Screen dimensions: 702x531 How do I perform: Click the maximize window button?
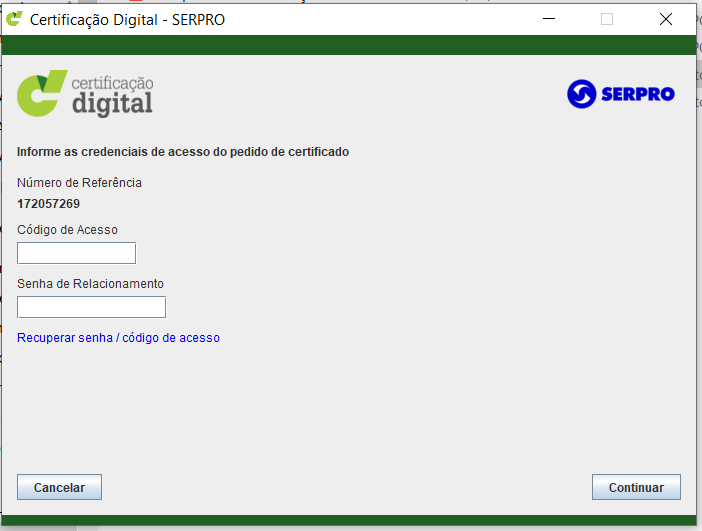tap(606, 18)
